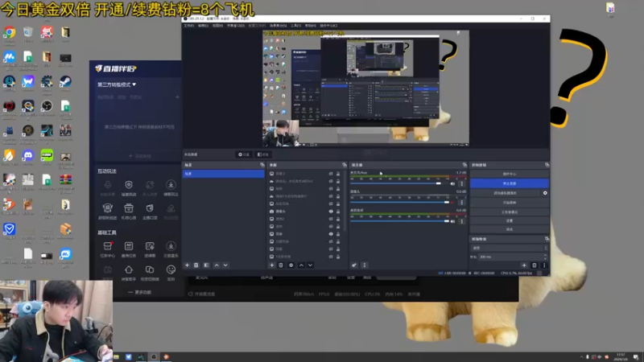The width and height of the screenshot is (644, 362).
Task: Click 启动虚拟摄像机 button
Action: pyautogui.click(x=506, y=193)
